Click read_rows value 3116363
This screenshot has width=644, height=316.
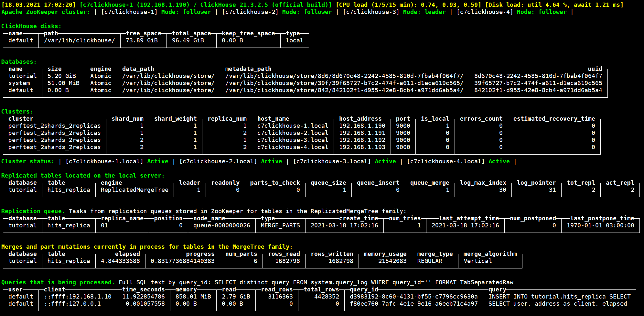click(x=280, y=297)
